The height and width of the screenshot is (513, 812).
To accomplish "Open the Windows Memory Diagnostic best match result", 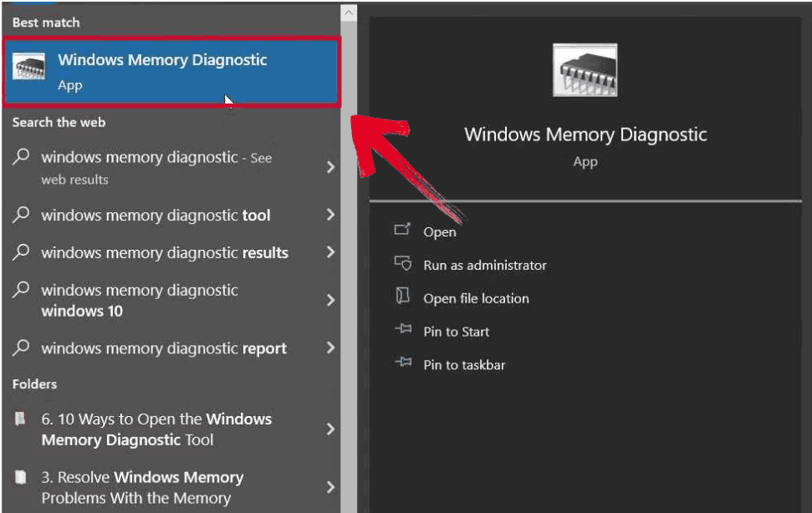I will (x=172, y=72).
